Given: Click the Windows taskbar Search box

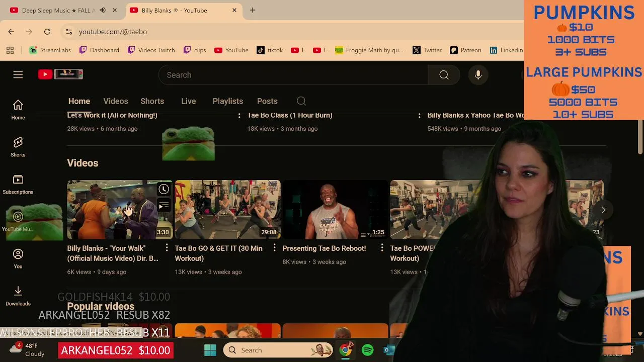Looking at the screenshot, I should coord(278,350).
